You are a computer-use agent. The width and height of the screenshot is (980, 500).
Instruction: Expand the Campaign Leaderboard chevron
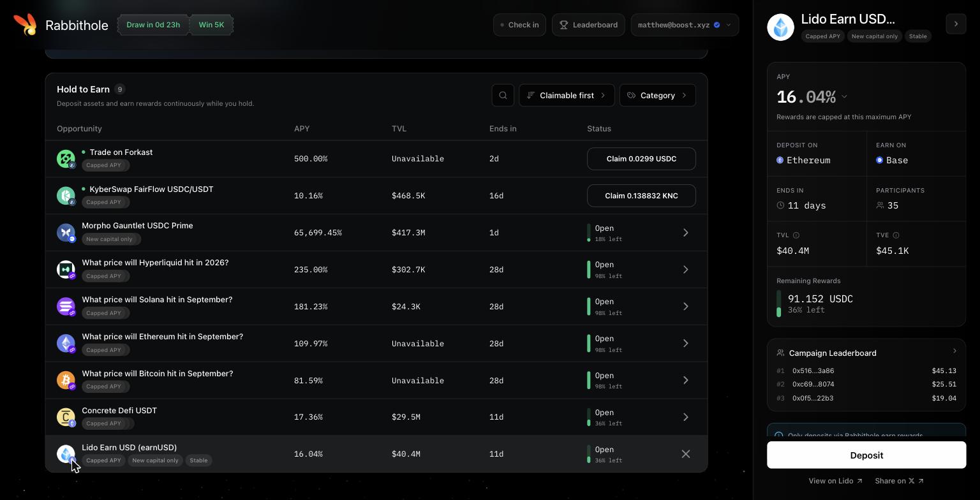[954, 351]
